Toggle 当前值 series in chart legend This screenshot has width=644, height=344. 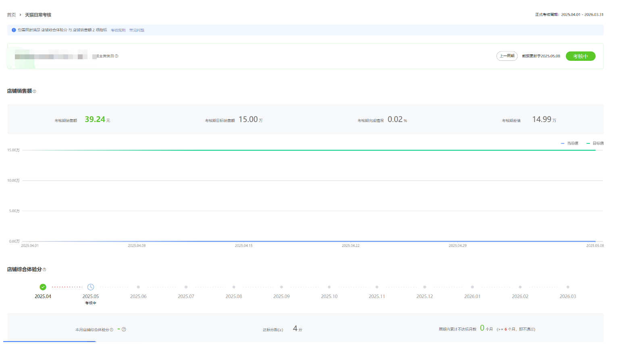(569, 143)
